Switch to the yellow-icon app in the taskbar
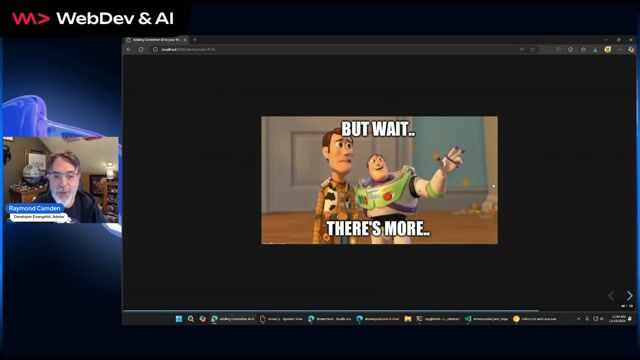640x360 pixels. 535,319
